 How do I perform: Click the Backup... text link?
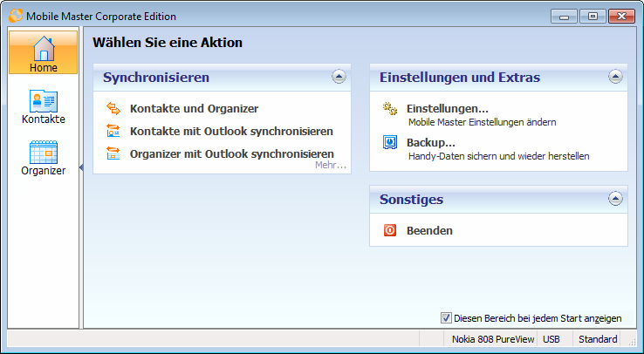pos(431,143)
